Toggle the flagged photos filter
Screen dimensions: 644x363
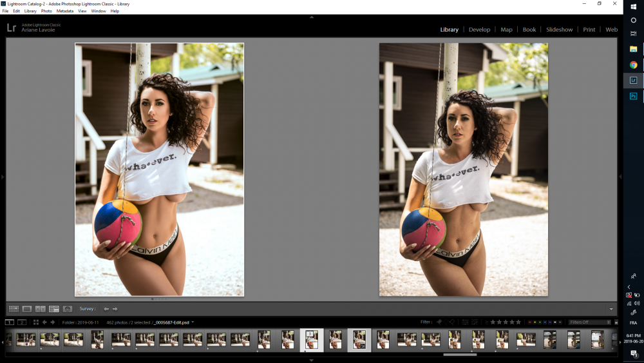(439, 322)
